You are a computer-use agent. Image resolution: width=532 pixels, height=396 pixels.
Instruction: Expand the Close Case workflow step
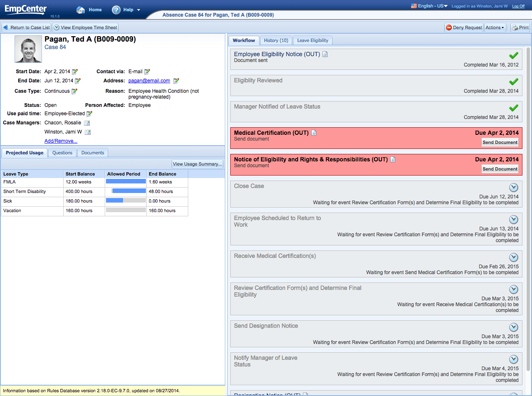point(513,187)
